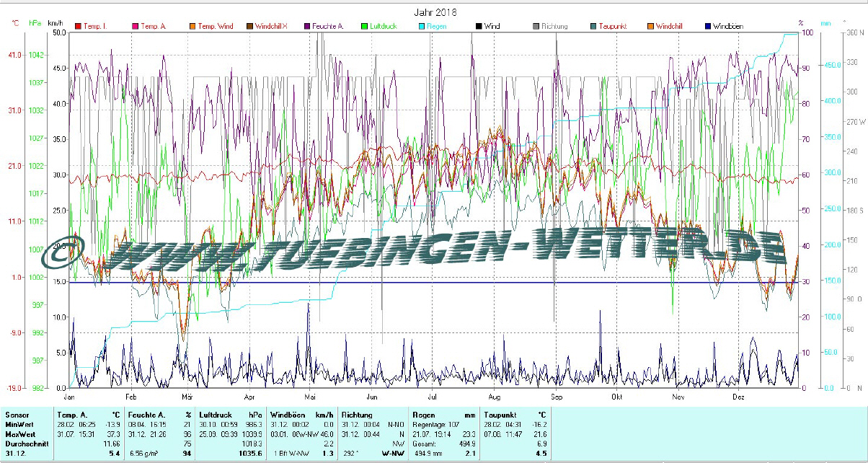Click the gray Richtung legend label

click(554, 27)
